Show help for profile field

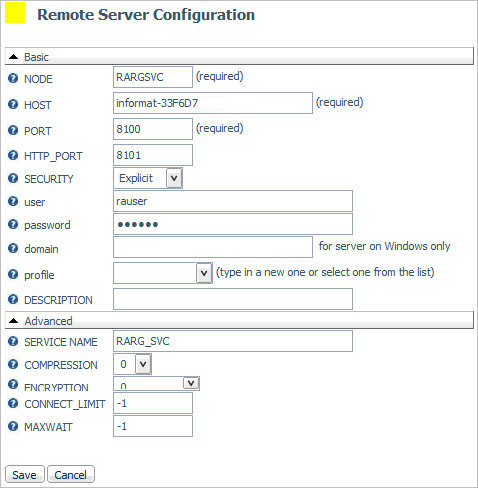coord(13,274)
